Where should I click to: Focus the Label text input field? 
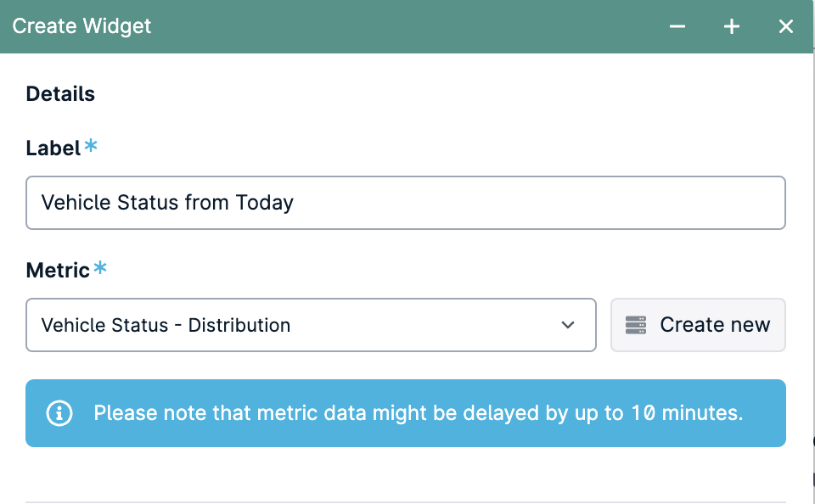406,203
